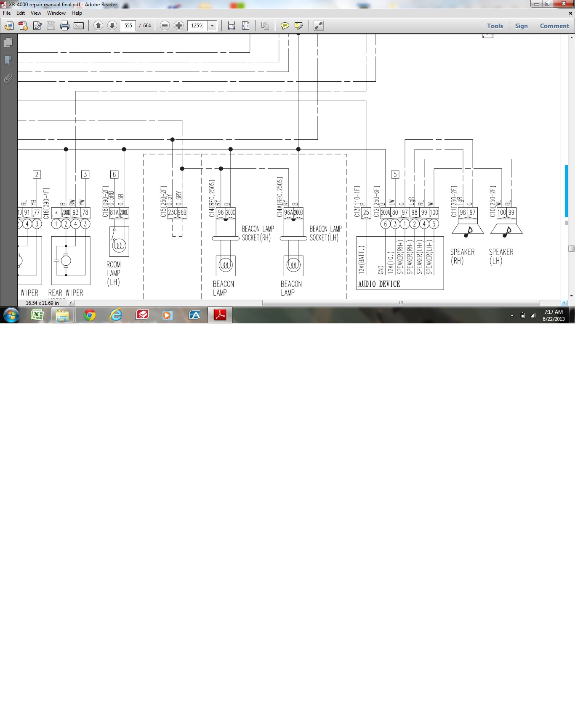Click the email envelope icon in toolbar
The image size is (575, 728).
(79, 26)
